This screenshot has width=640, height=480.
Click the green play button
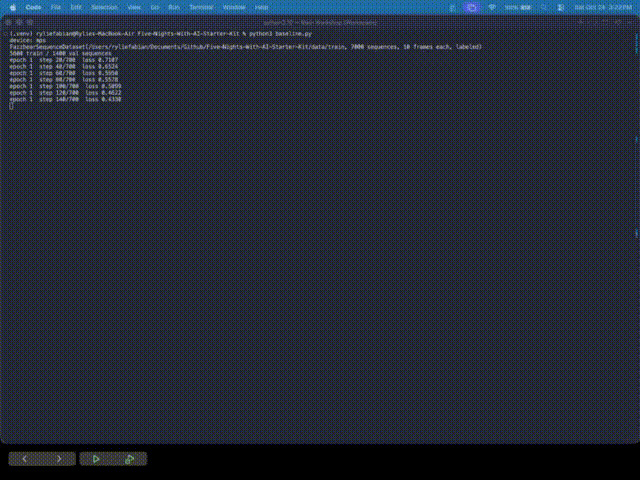(96, 459)
